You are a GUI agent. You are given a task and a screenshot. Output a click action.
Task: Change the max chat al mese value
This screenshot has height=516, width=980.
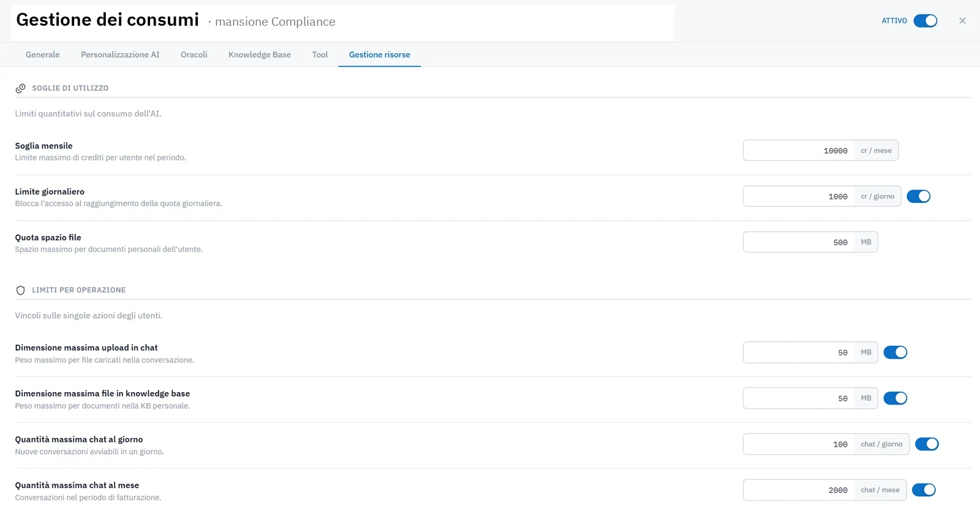click(799, 491)
